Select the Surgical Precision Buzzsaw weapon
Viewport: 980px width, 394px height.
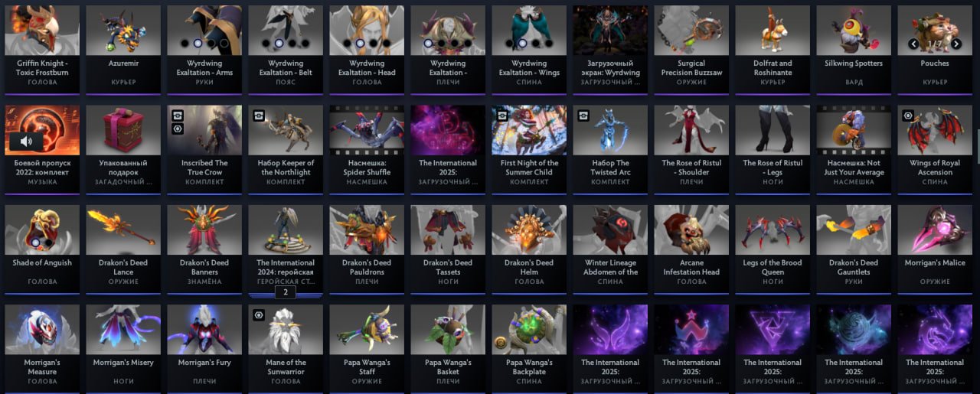(691, 46)
